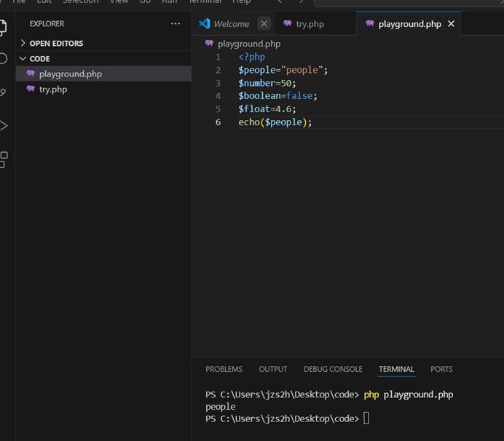The width and height of the screenshot is (504, 441).
Task: Click the PHP icon beside try.php in explorer
Action: click(31, 89)
